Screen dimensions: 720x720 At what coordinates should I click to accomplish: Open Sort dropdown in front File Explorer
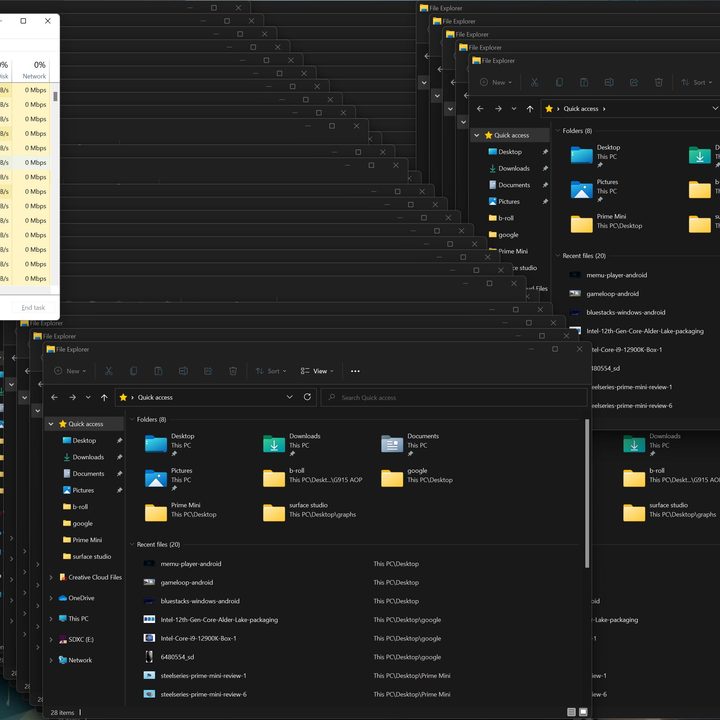point(271,371)
